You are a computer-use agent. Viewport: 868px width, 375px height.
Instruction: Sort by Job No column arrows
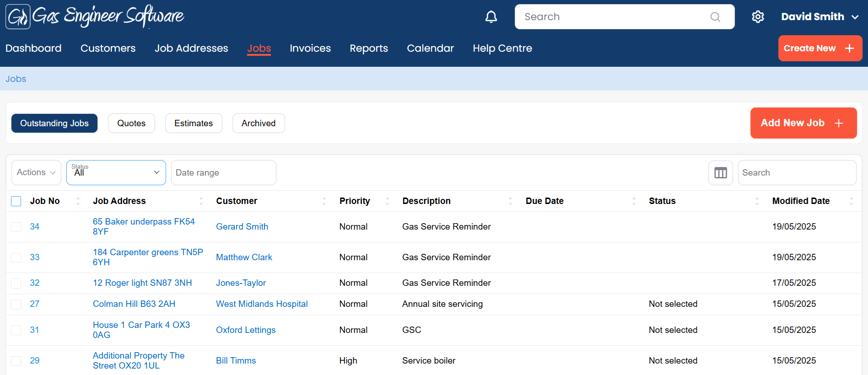(78, 201)
